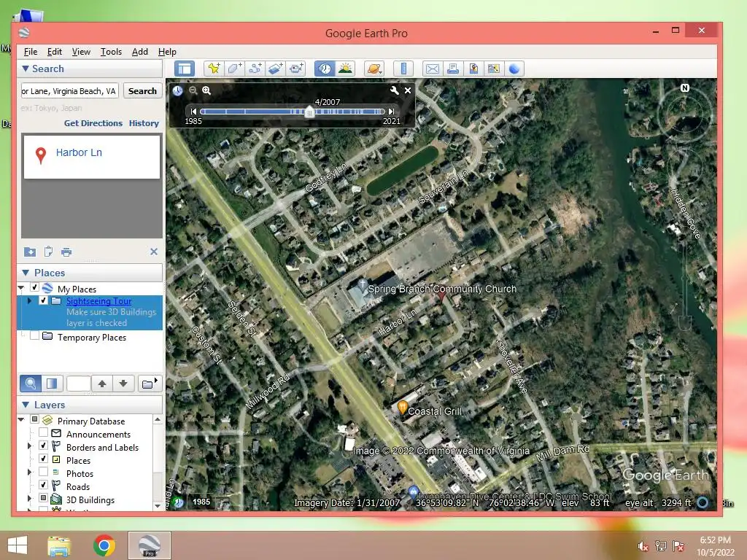Open the Help menu
The image size is (747, 560).
click(167, 52)
